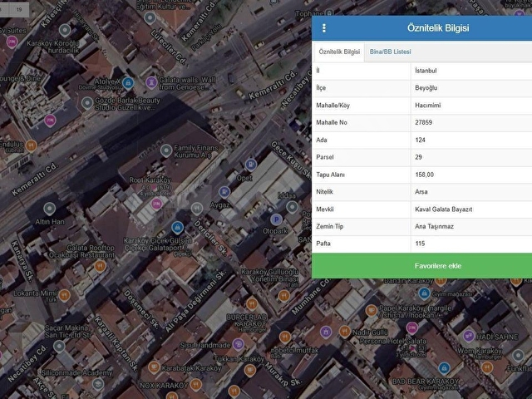Click the Hacımimi neighborhood value

click(x=427, y=106)
